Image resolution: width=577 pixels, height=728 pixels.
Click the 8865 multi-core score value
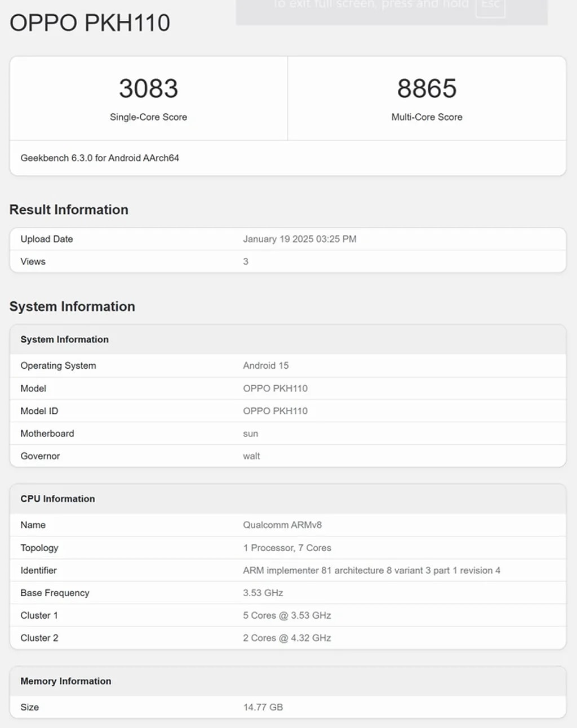coord(427,88)
